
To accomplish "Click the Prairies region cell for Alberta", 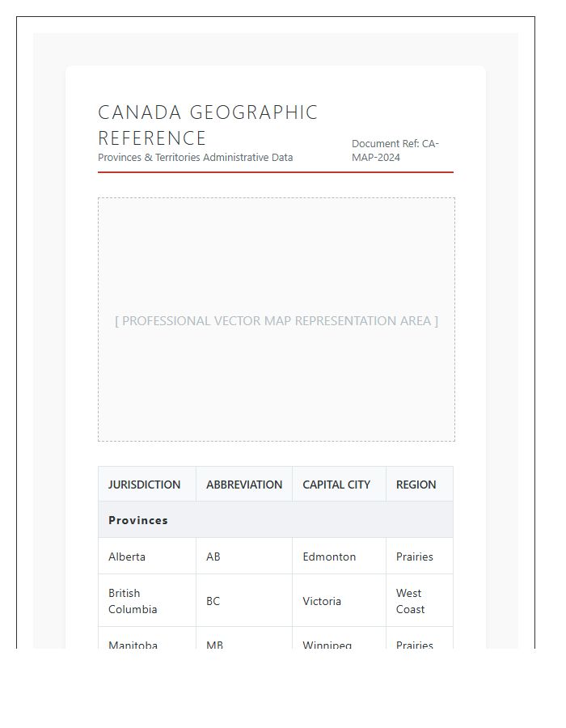I will click(x=420, y=557).
